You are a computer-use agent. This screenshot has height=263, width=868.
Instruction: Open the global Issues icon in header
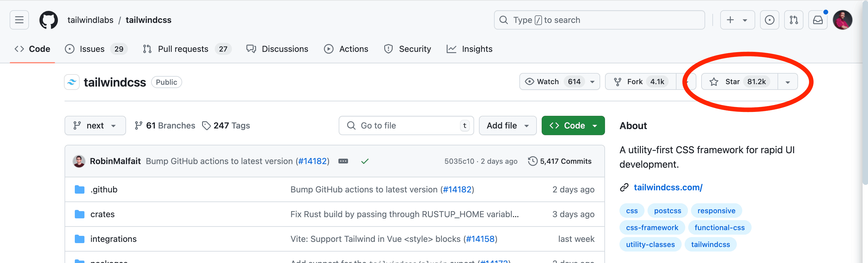[x=769, y=20]
